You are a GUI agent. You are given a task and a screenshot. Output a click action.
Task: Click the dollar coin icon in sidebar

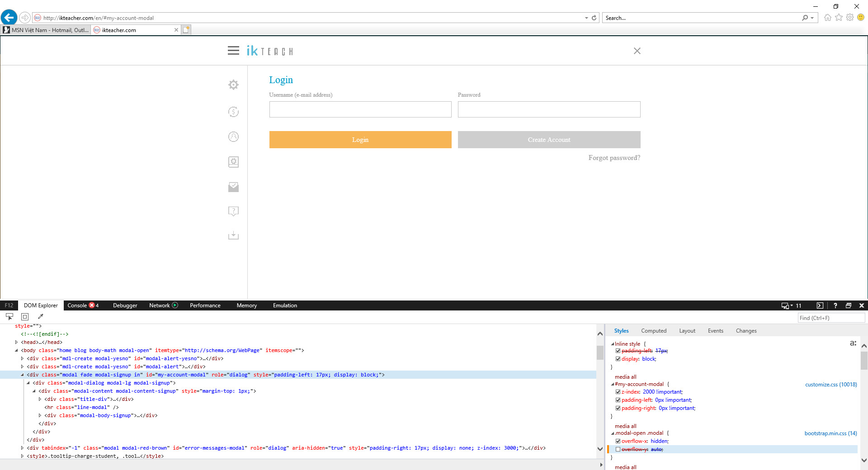coord(233,112)
